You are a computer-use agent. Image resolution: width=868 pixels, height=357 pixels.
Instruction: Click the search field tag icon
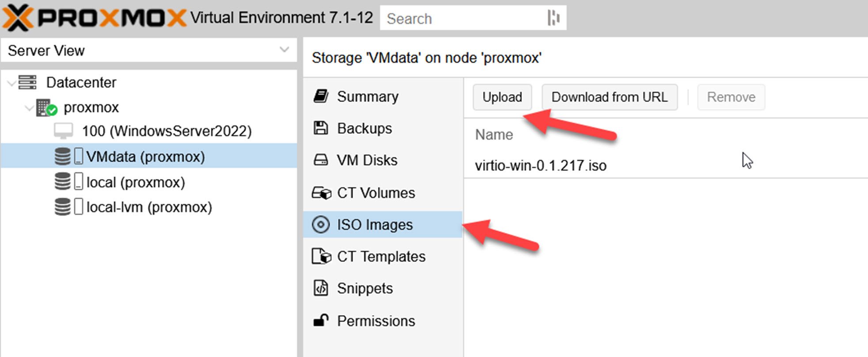pyautogui.click(x=553, y=18)
